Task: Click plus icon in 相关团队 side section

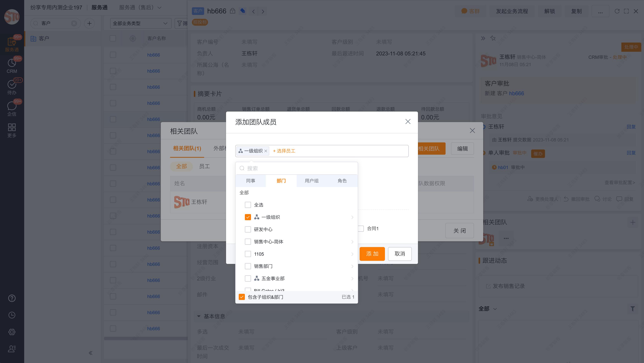Action: click(x=633, y=222)
